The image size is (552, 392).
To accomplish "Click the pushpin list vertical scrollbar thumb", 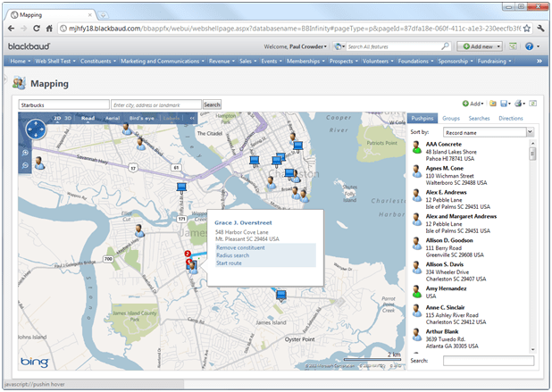I will [x=532, y=154].
